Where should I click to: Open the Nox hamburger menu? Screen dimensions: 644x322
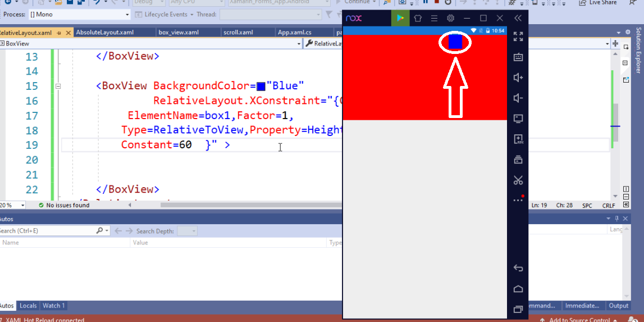coord(434,18)
